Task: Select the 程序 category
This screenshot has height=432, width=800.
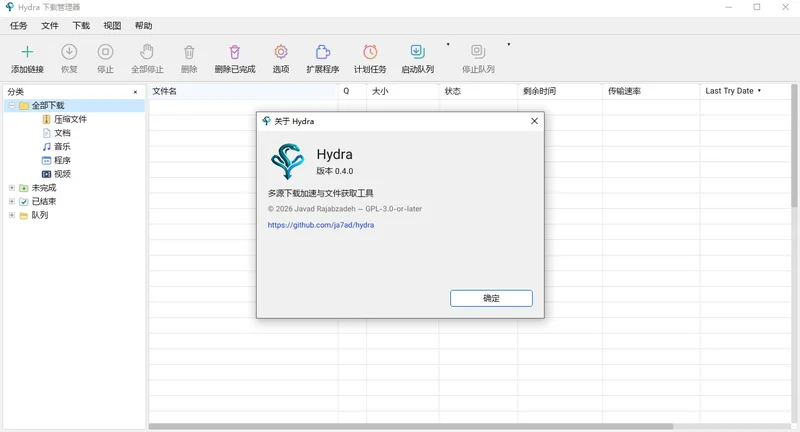Action: tap(62, 160)
